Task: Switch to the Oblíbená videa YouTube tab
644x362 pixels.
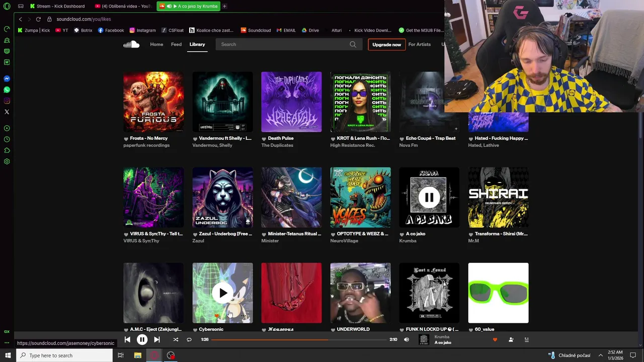Action: tap(122, 7)
